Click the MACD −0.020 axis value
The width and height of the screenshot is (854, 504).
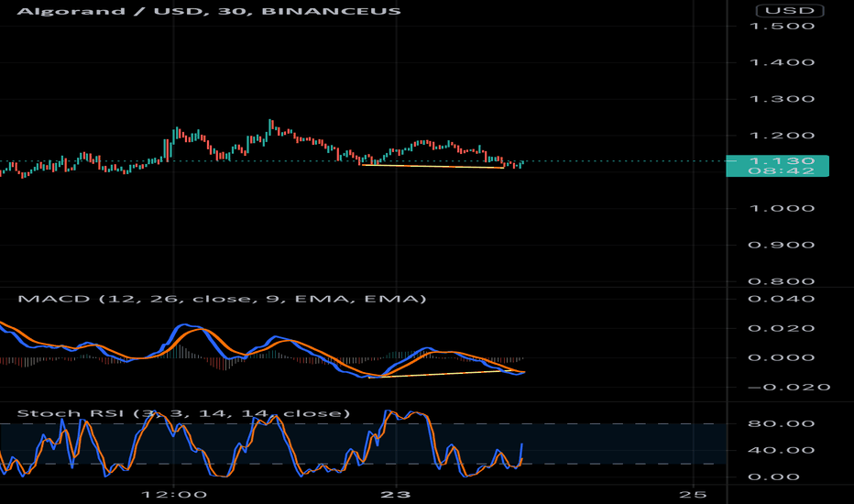click(789, 388)
